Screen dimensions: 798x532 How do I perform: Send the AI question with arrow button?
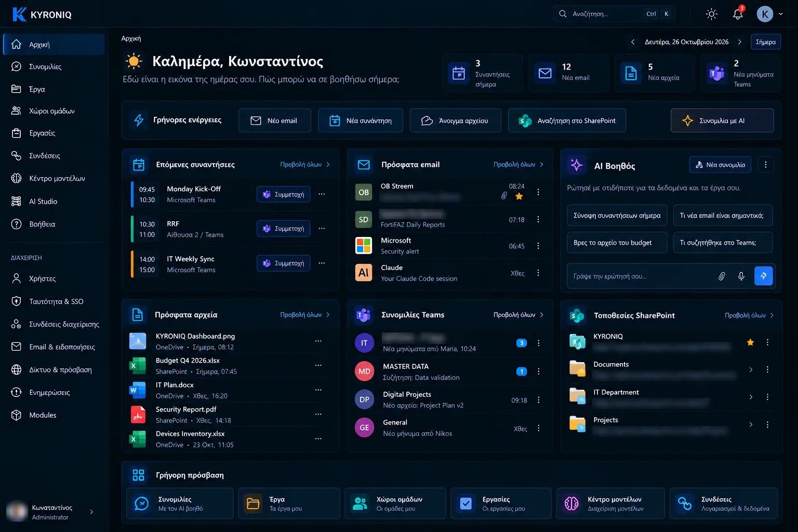(x=763, y=276)
